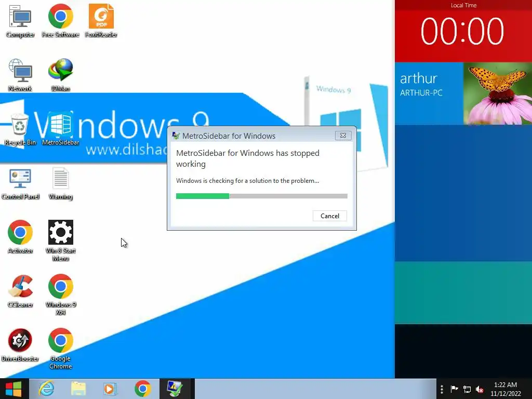Click the muted volume tray icon

(480, 389)
